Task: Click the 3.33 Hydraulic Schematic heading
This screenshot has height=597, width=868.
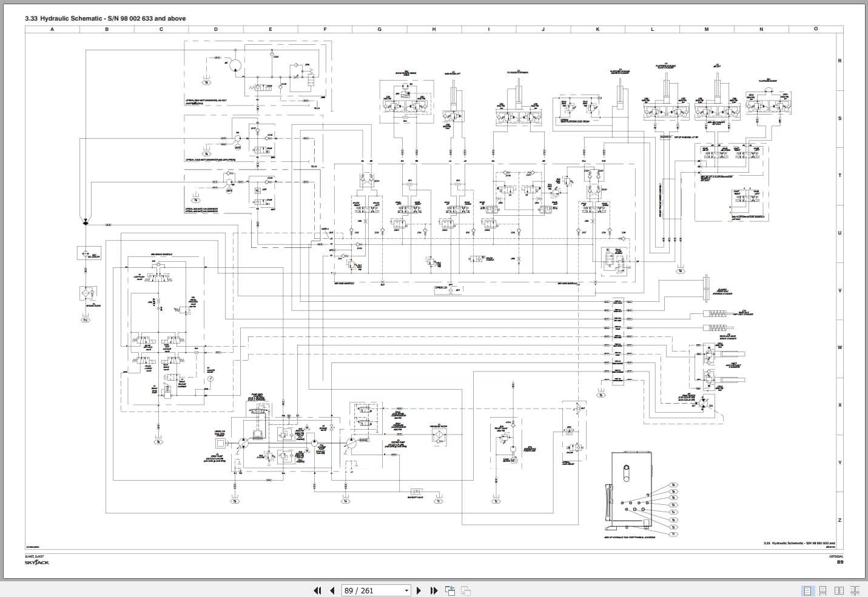Action: (x=106, y=18)
